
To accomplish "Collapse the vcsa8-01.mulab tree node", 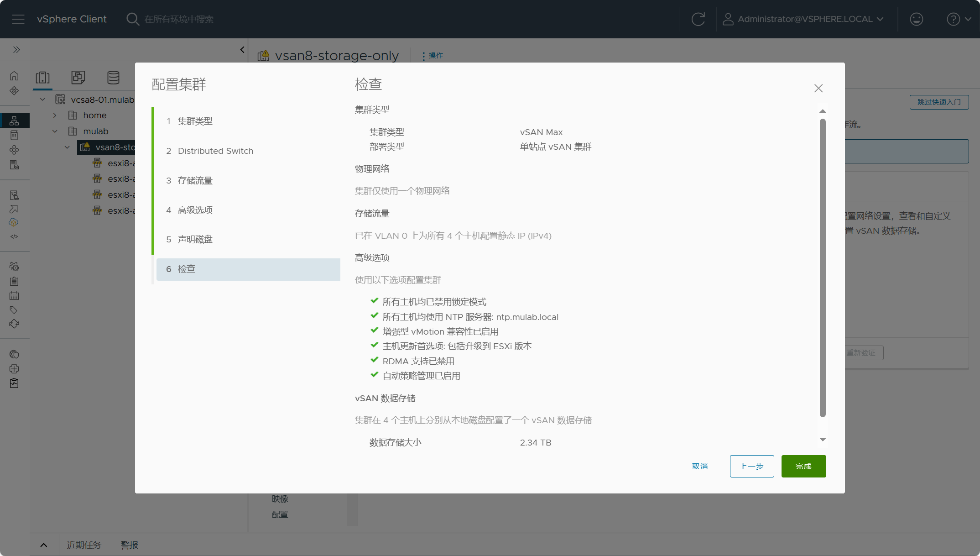I will (x=42, y=100).
